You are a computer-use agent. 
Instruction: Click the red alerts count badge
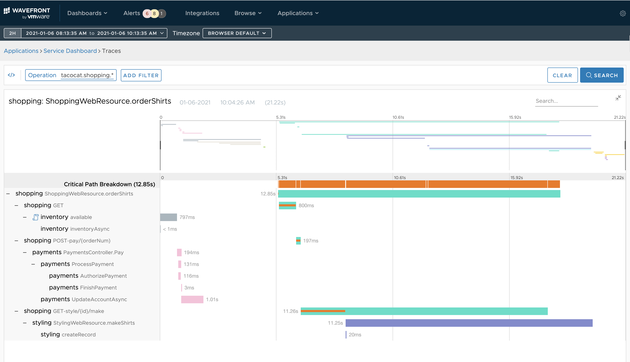[147, 13]
